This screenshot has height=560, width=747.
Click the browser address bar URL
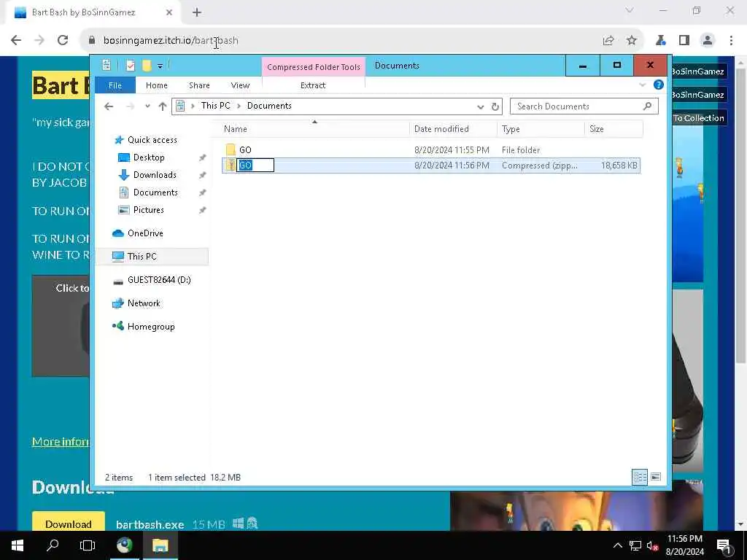point(171,41)
